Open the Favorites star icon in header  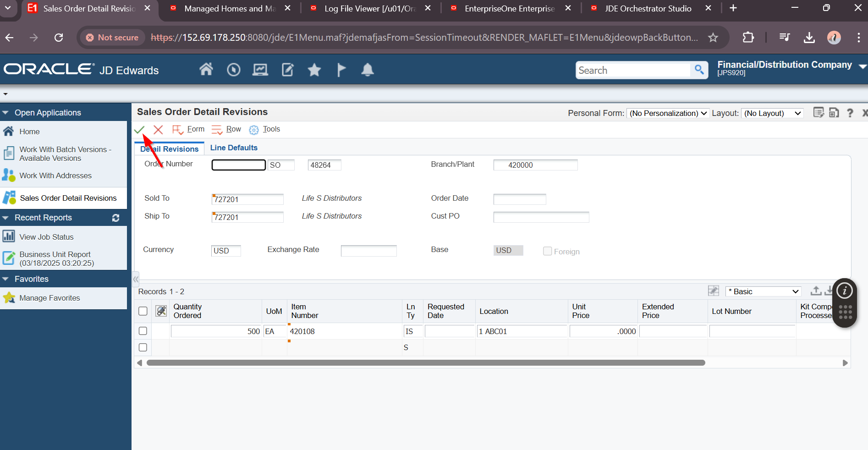(x=314, y=70)
